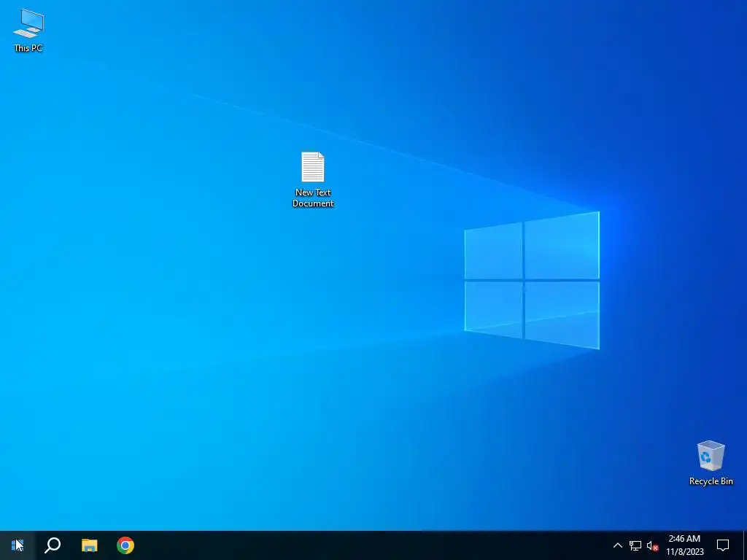Open the Windows Start menu

tap(18, 545)
